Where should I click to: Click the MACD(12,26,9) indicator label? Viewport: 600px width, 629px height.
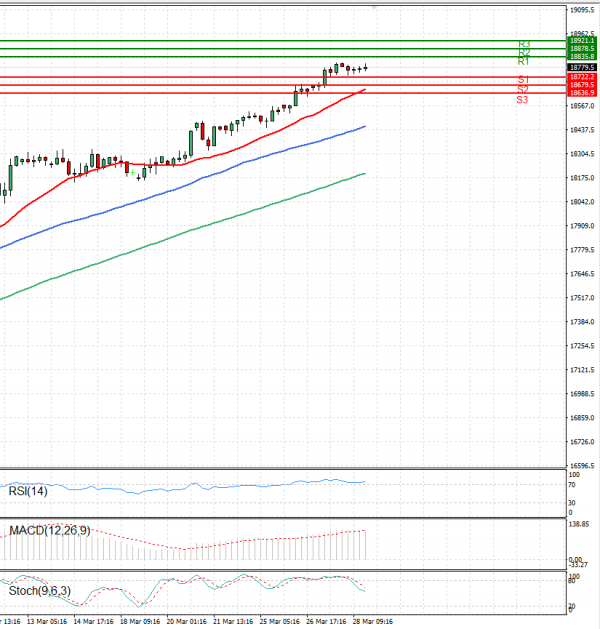click(x=50, y=531)
